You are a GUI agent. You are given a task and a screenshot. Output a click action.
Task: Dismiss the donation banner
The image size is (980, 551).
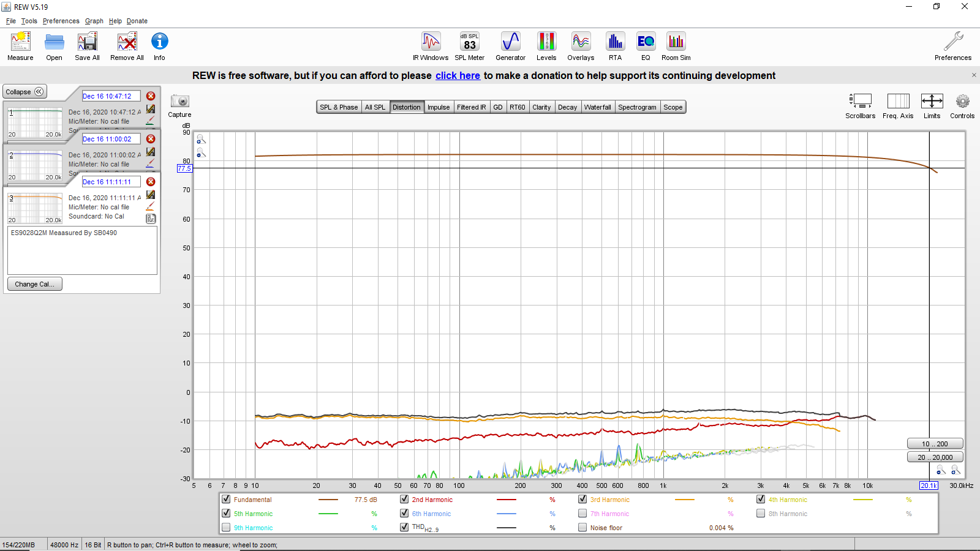click(974, 75)
